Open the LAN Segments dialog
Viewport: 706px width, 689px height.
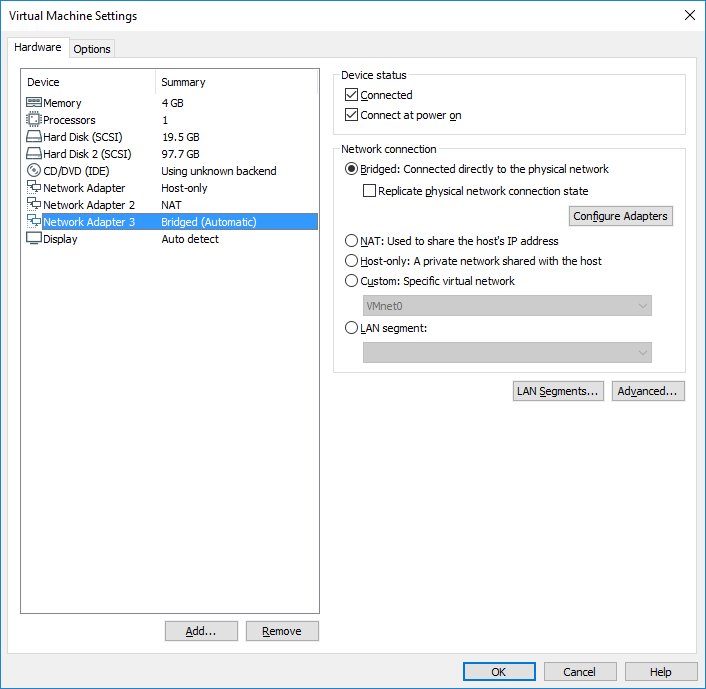click(558, 391)
